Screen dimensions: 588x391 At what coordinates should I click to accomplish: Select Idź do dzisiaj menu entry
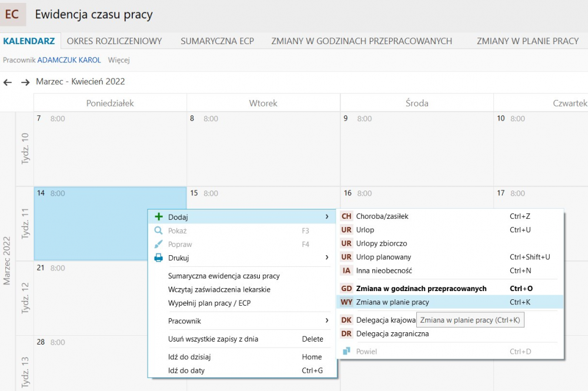pos(189,357)
